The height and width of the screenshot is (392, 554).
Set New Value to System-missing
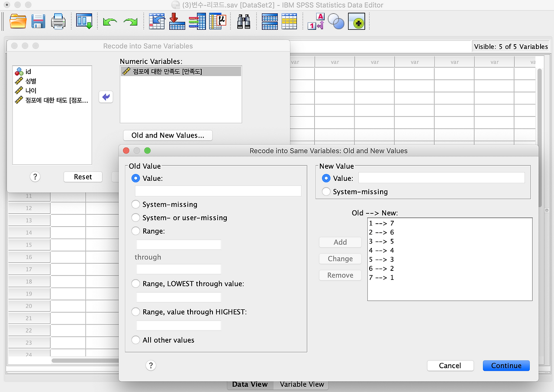326,192
